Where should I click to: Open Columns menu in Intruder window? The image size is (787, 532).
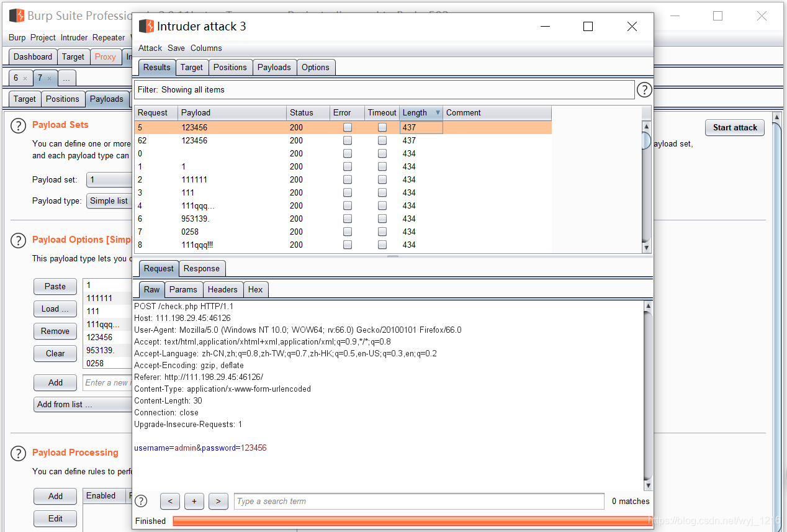coord(206,48)
